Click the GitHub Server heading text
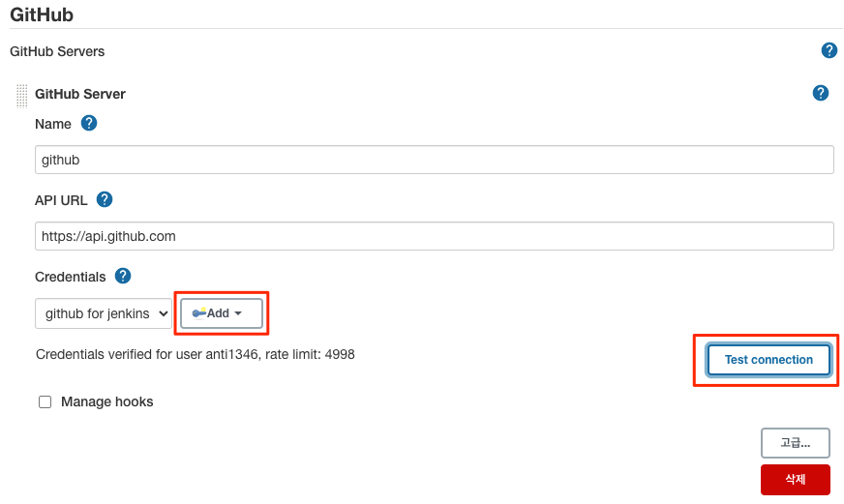Image resolution: width=844 pixels, height=504 pixels. point(80,94)
